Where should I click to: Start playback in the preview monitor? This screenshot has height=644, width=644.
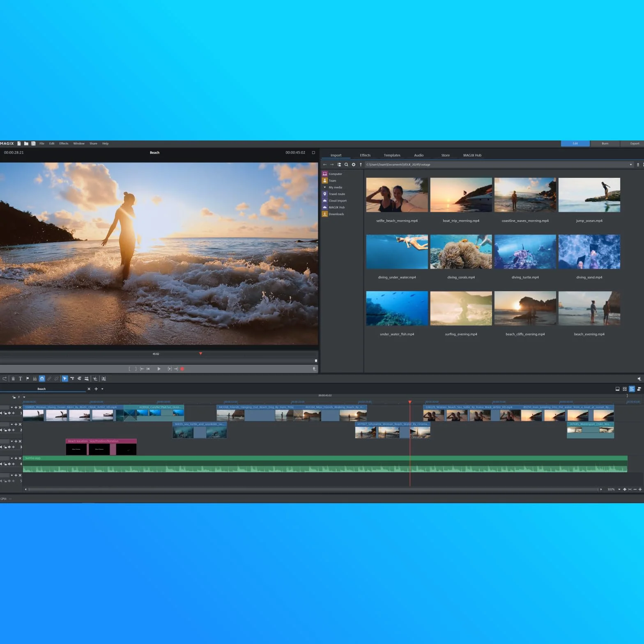(x=159, y=369)
